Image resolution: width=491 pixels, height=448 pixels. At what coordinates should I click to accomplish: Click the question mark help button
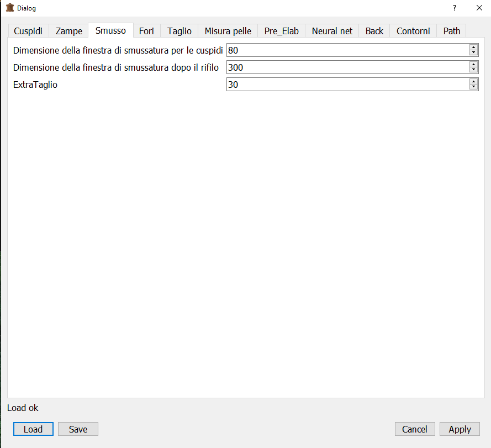(x=454, y=8)
